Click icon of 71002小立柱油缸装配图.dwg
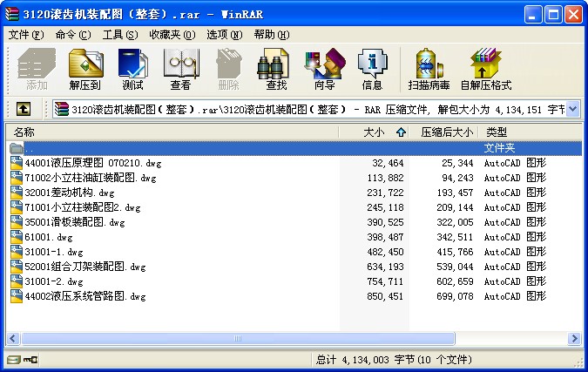 click(x=17, y=178)
